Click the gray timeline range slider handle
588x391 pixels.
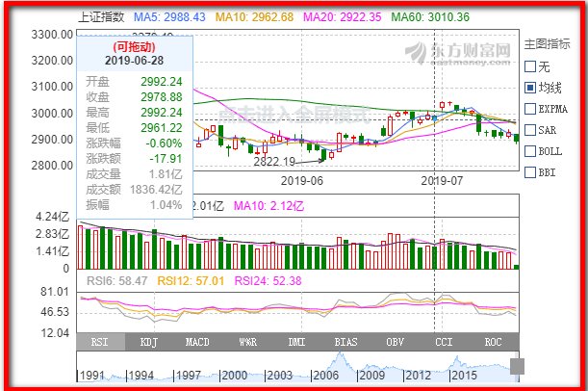[517, 367]
